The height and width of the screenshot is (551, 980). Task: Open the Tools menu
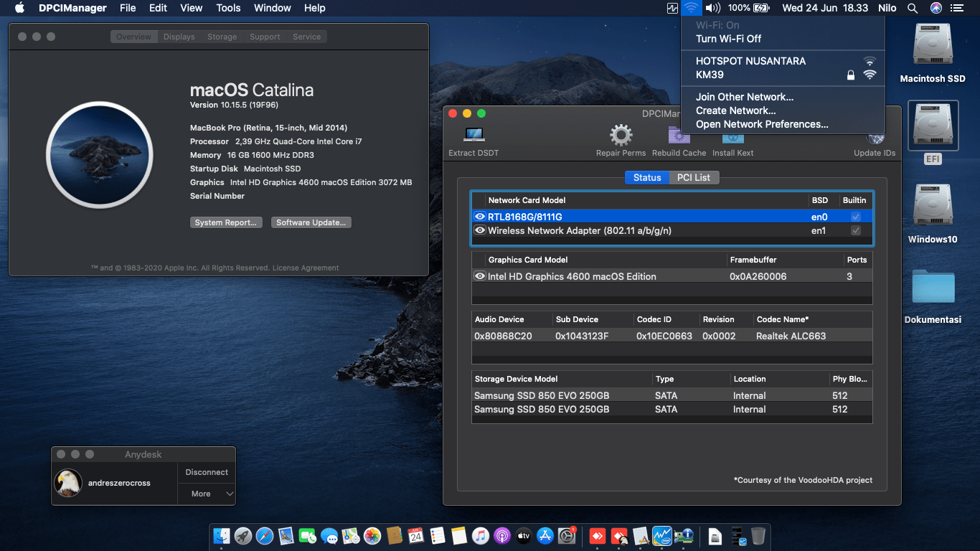(x=228, y=8)
